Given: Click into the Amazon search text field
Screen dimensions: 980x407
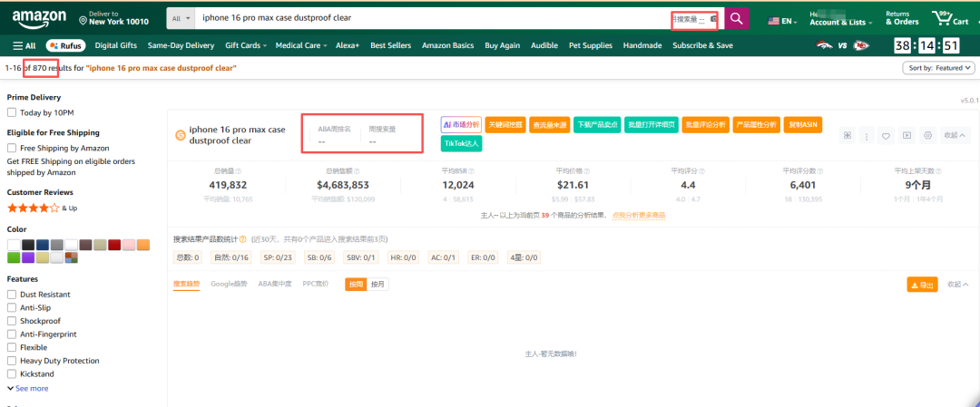Looking at the screenshot, I should coord(426,18).
